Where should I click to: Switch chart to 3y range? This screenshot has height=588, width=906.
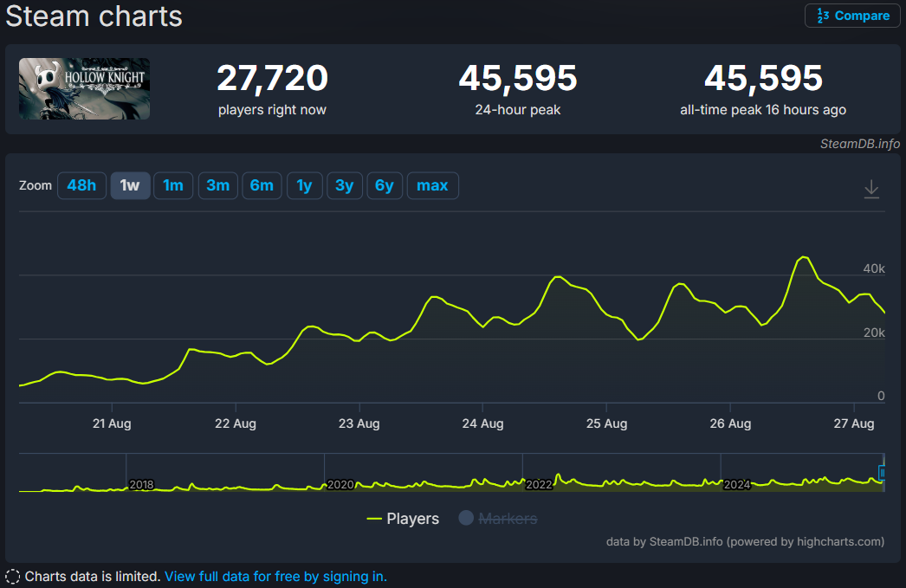345,185
